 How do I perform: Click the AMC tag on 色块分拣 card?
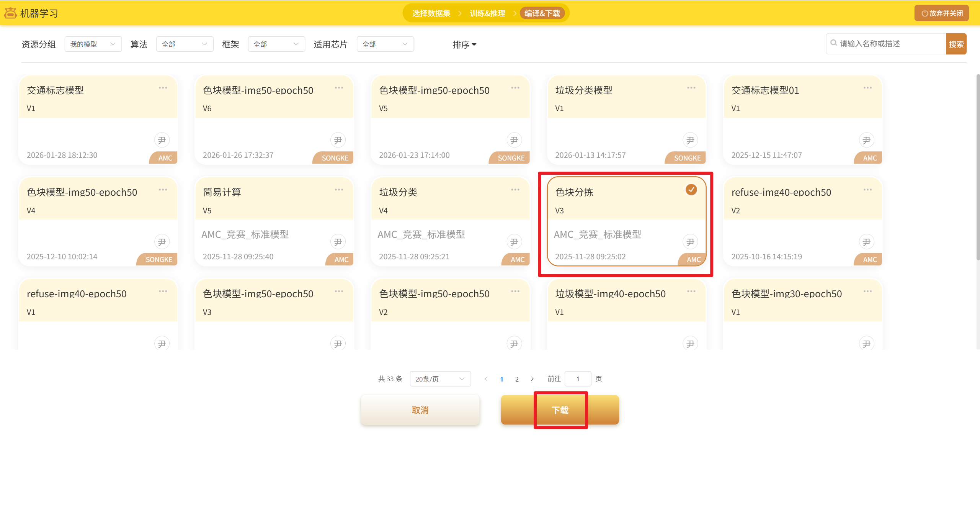click(693, 259)
